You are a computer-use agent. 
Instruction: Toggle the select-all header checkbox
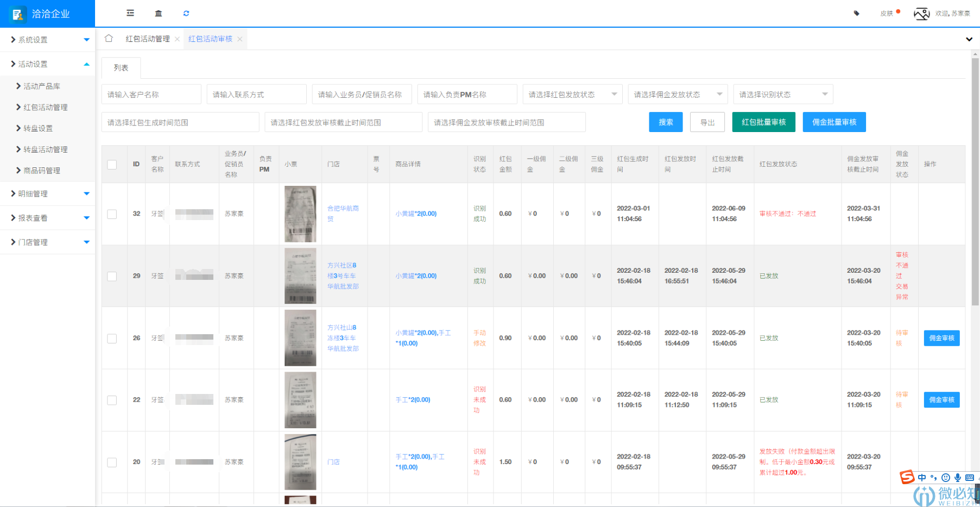point(112,165)
